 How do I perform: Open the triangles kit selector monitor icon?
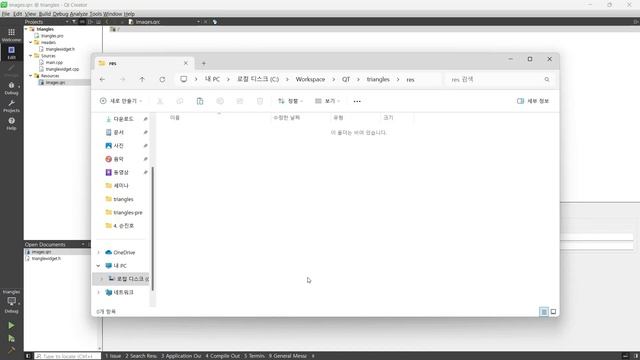[11, 301]
